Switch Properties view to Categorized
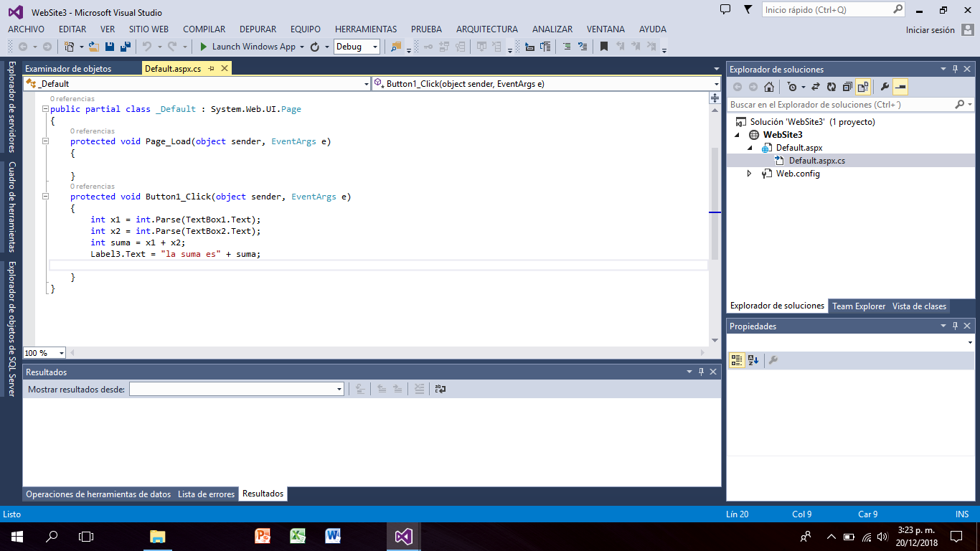The width and height of the screenshot is (980, 551). click(x=736, y=359)
